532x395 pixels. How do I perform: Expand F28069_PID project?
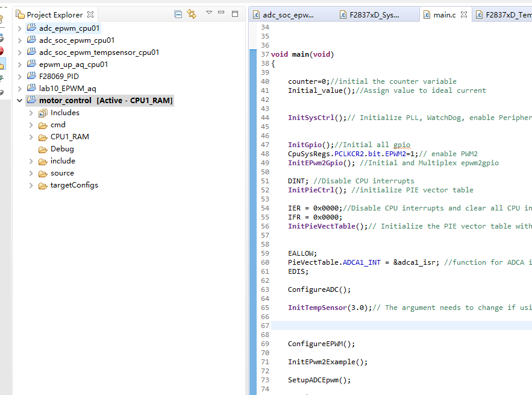click(x=20, y=77)
